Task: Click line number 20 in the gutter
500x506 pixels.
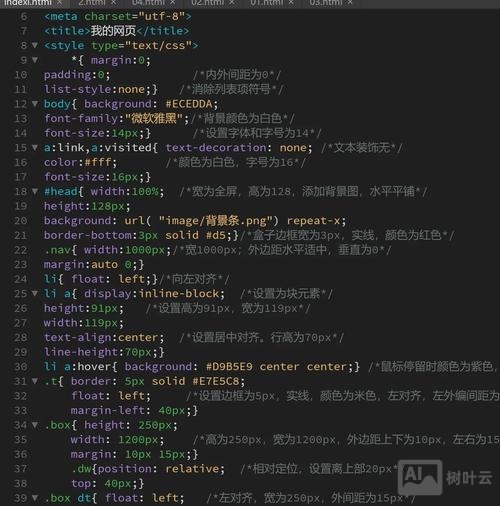Action: (x=21, y=221)
